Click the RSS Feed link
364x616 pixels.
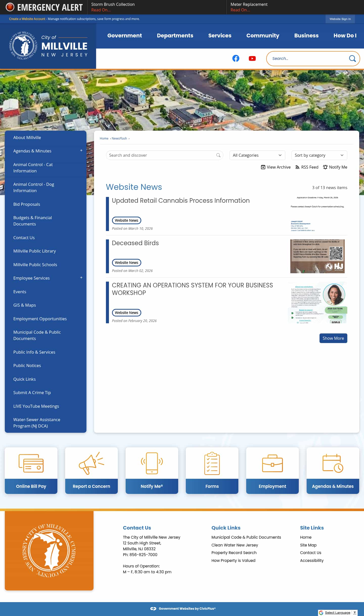click(307, 167)
